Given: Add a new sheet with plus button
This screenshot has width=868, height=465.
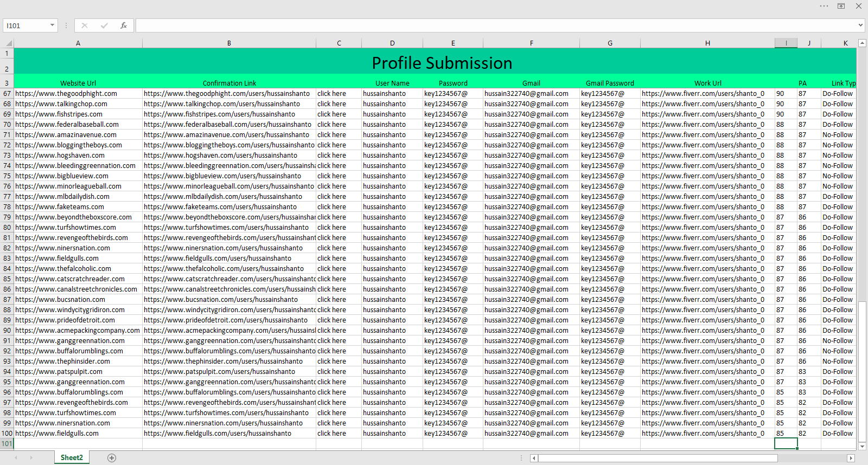Looking at the screenshot, I should tap(112, 458).
